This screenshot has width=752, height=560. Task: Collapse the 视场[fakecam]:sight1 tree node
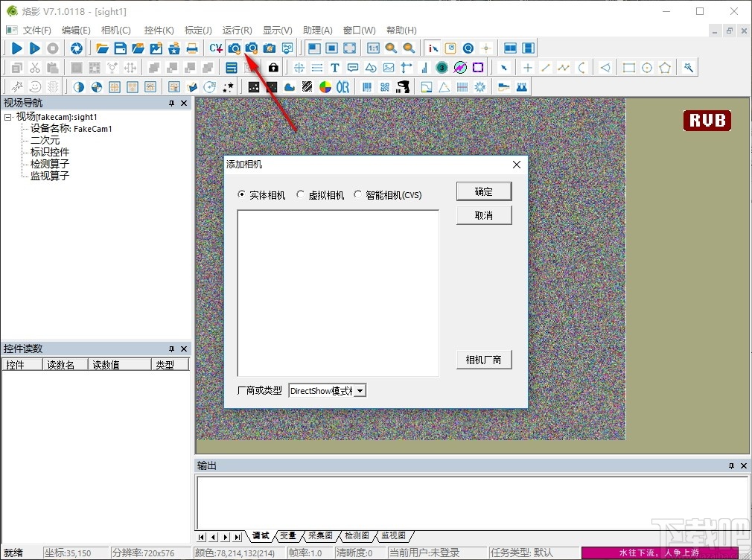tap(7, 117)
